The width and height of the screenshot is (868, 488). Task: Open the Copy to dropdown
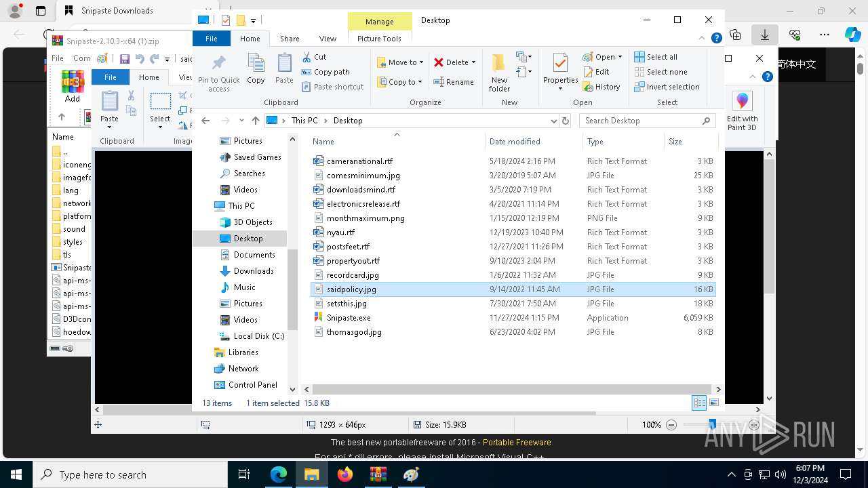click(x=399, y=82)
